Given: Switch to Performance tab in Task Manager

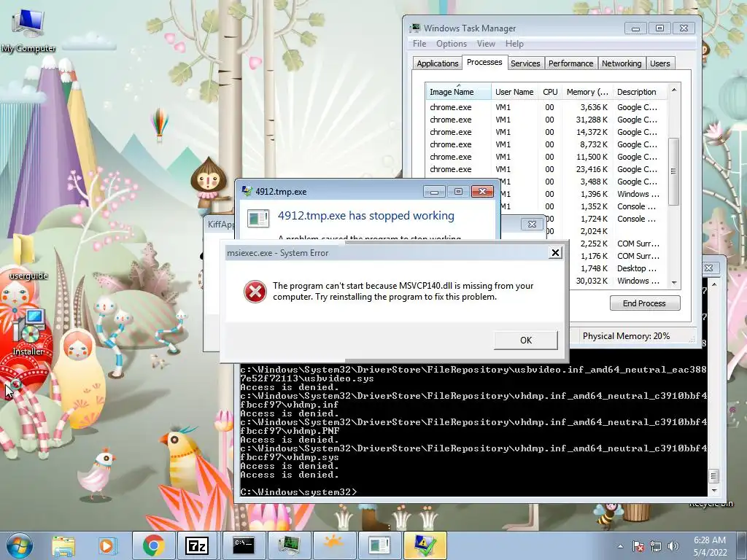Looking at the screenshot, I should 570,63.
